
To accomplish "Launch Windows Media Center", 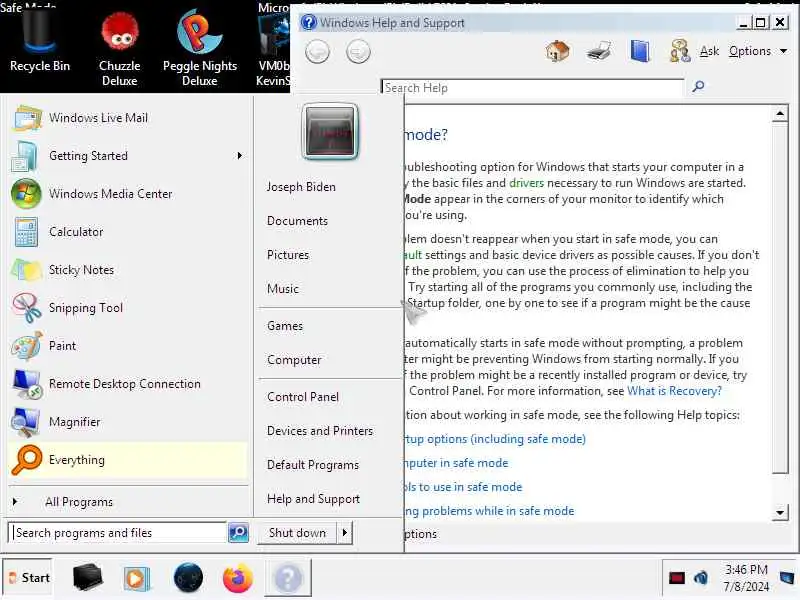I will click(x=128, y=194).
